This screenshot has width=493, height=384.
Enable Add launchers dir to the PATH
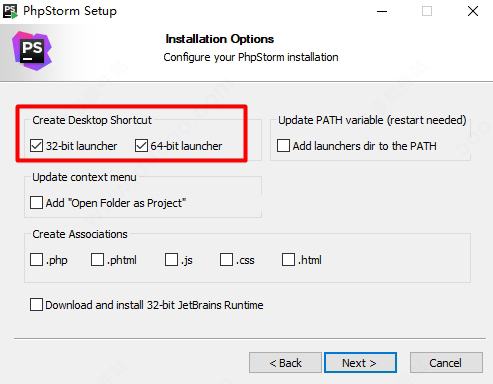[283, 146]
